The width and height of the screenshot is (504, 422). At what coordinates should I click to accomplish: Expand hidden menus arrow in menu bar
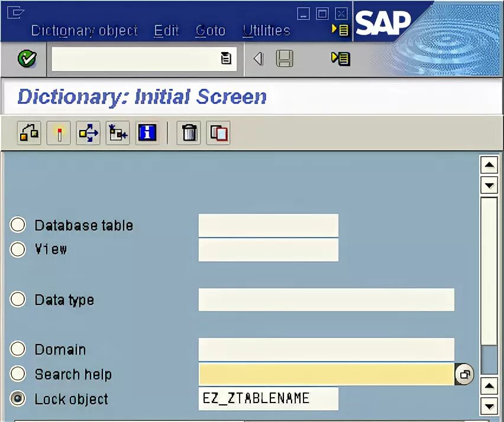point(340,30)
